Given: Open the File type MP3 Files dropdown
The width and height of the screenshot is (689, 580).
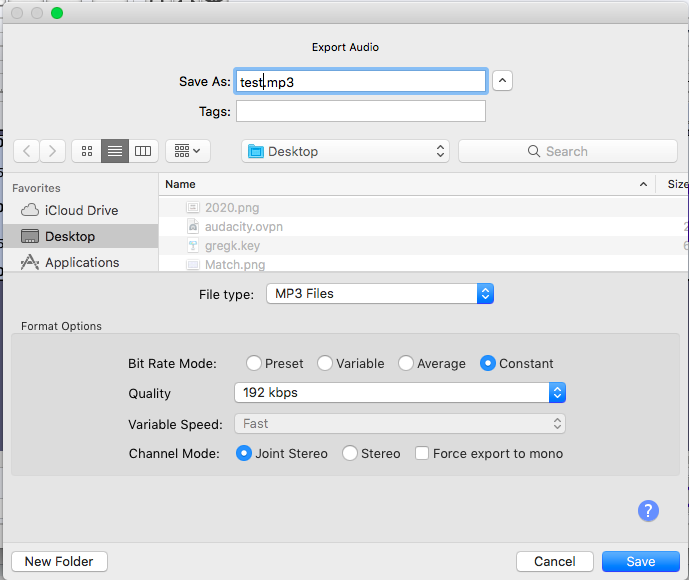Looking at the screenshot, I should (x=380, y=294).
